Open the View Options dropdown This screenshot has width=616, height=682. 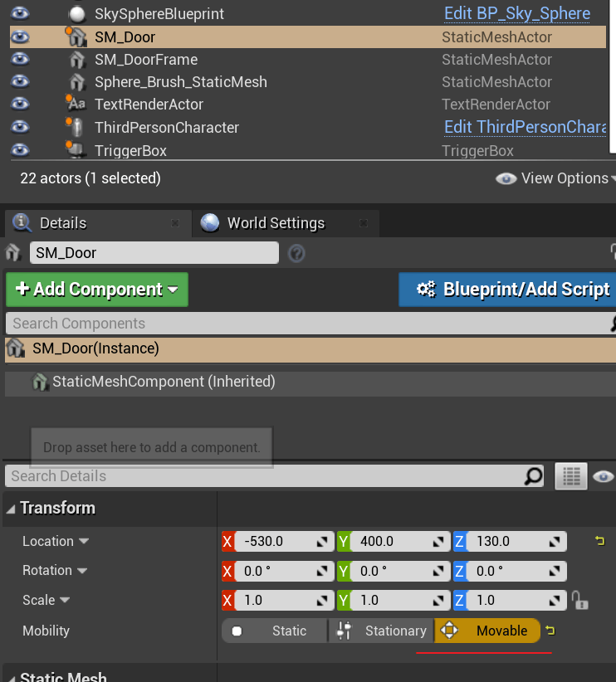point(556,178)
